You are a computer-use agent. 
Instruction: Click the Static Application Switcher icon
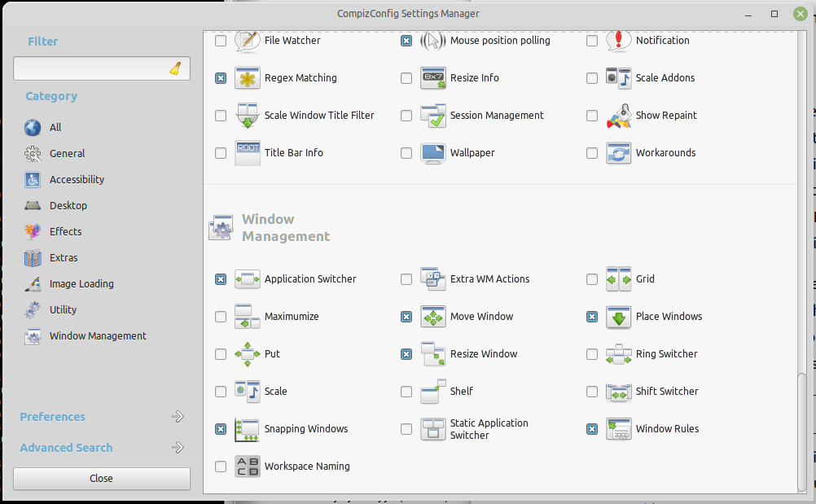point(433,429)
